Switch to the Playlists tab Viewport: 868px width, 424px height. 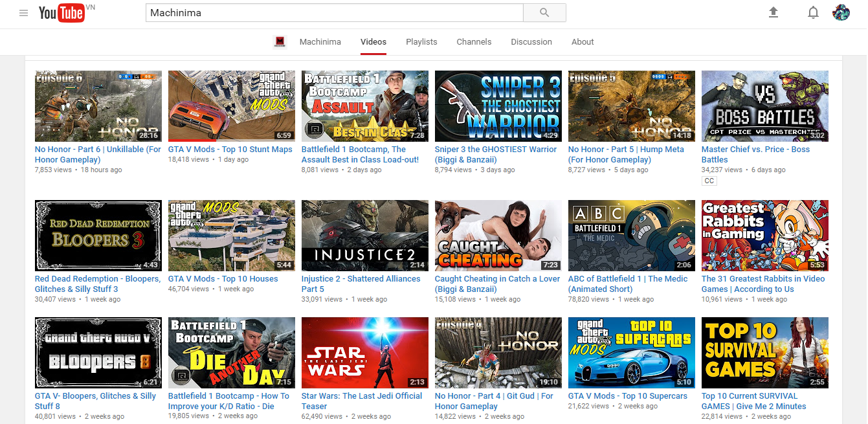pyautogui.click(x=421, y=41)
